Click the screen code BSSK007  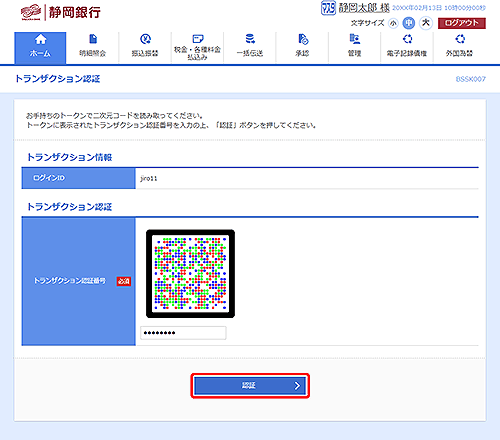coord(471,79)
